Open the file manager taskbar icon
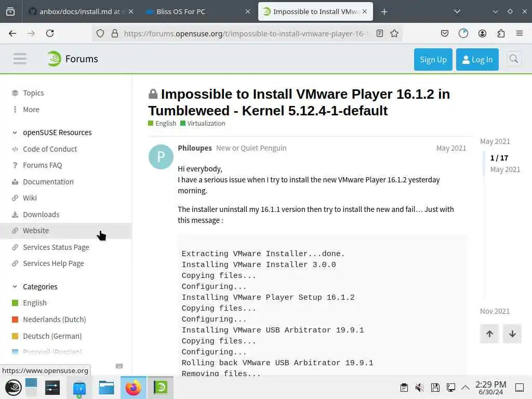 click(x=106, y=388)
